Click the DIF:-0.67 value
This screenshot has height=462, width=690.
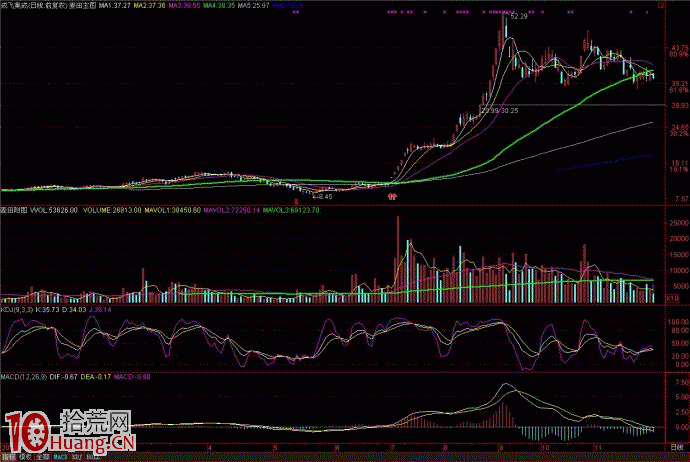click(x=64, y=377)
